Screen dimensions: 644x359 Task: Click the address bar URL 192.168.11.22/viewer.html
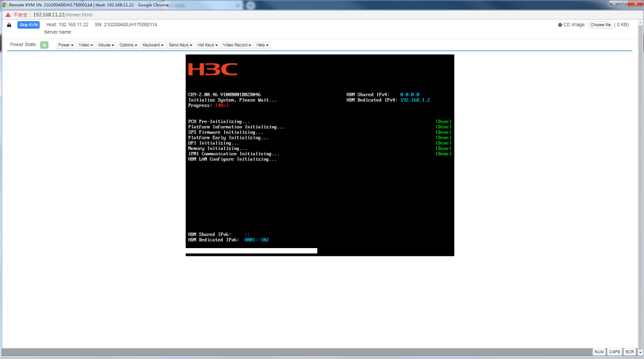click(63, 15)
